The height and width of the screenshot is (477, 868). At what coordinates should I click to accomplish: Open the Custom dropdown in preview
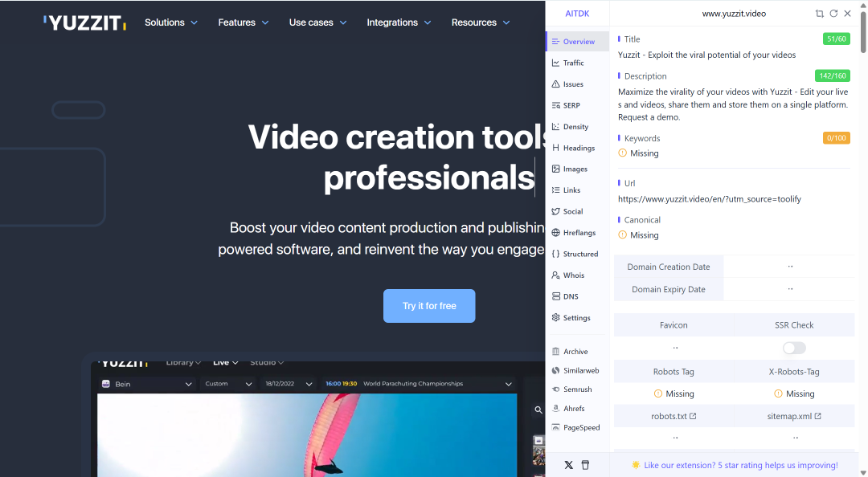tap(228, 384)
